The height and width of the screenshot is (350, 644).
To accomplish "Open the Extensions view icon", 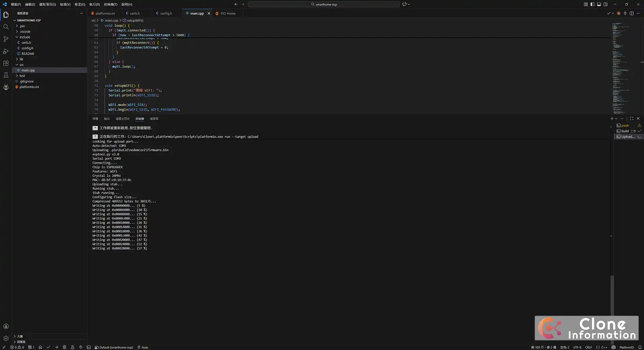I will coord(6,63).
